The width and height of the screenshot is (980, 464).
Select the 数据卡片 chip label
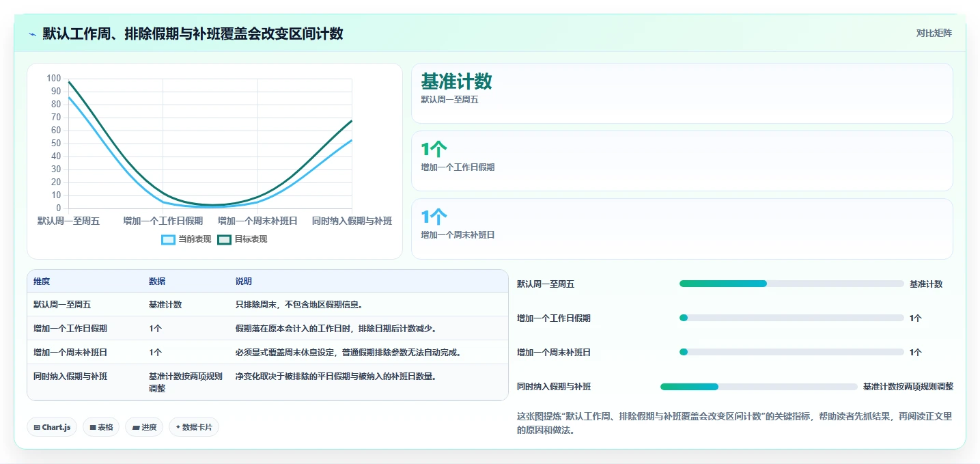pyautogui.click(x=197, y=427)
